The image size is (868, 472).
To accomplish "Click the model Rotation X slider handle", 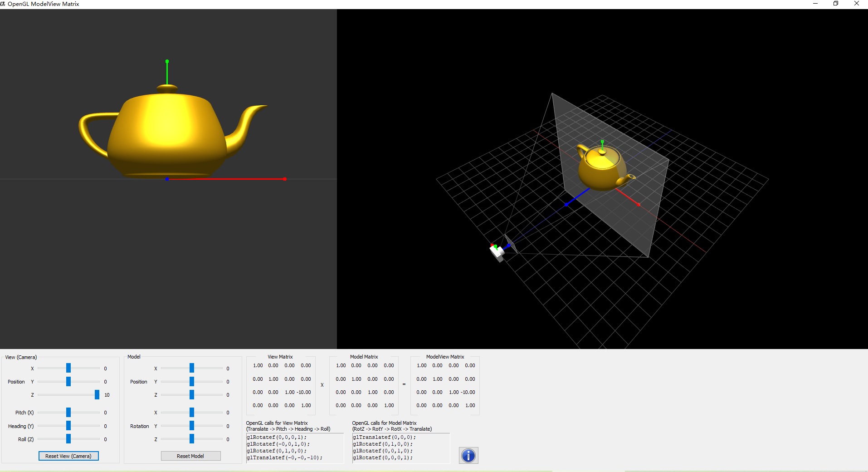I will point(191,412).
